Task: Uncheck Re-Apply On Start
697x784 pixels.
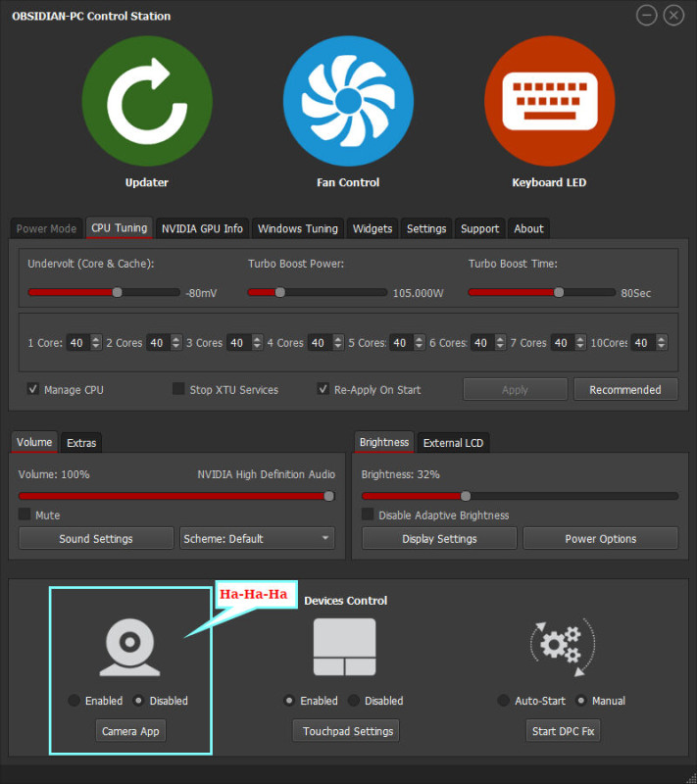Action: (323, 389)
